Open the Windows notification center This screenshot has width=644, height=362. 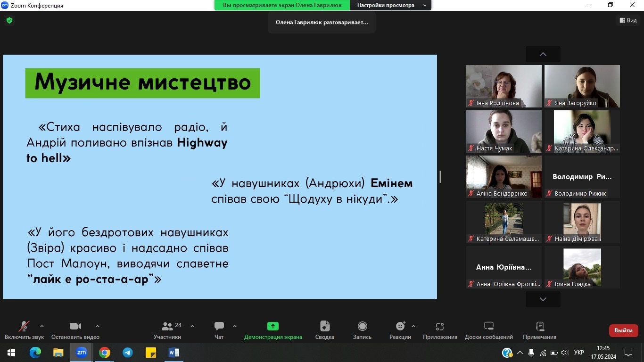(x=628, y=352)
